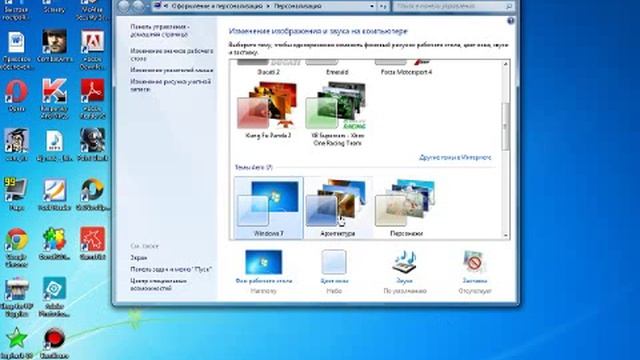Image resolution: width=640 pixels, height=360 pixels.
Task: Click the Цвет окна label link
Action: [x=334, y=281]
